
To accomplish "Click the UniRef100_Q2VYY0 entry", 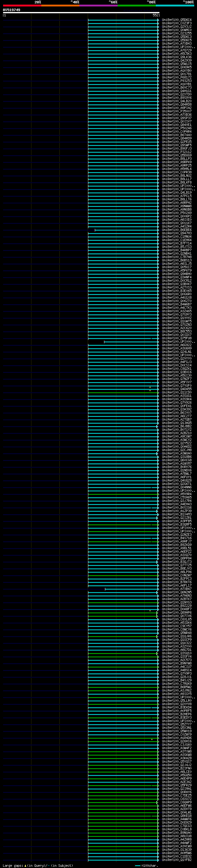I will [x=176, y=358].
